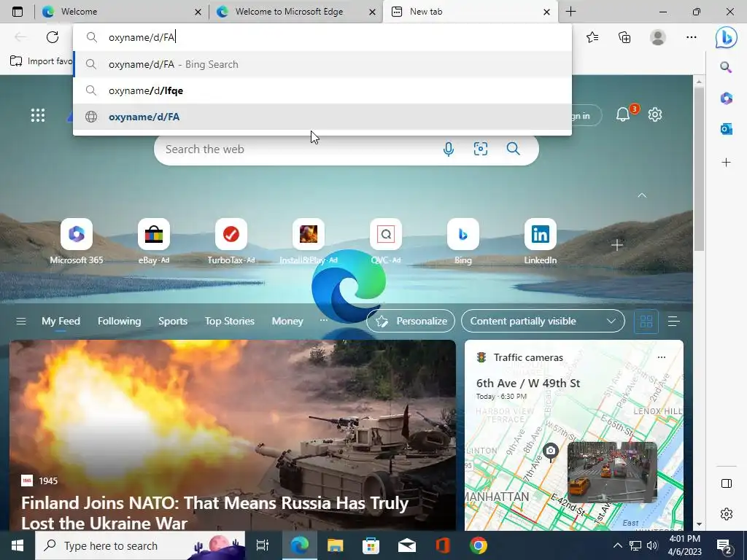Show more feed categories ellipsis
The image size is (747, 560).
pyautogui.click(x=323, y=320)
